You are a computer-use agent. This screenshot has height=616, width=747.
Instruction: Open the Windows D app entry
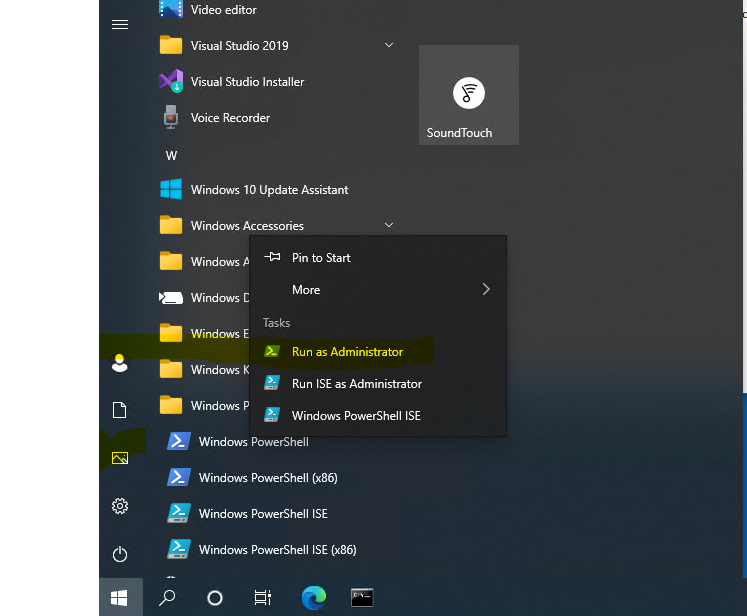coord(204,297)
